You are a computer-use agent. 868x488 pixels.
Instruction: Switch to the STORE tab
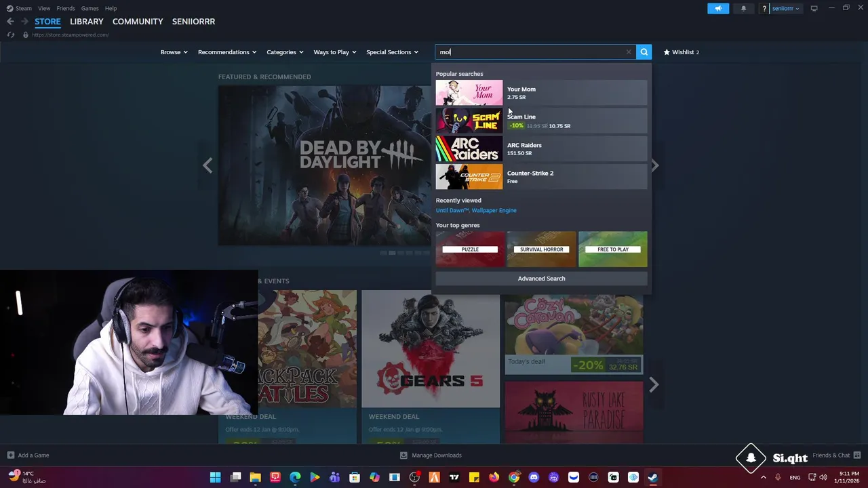point(47,22)
